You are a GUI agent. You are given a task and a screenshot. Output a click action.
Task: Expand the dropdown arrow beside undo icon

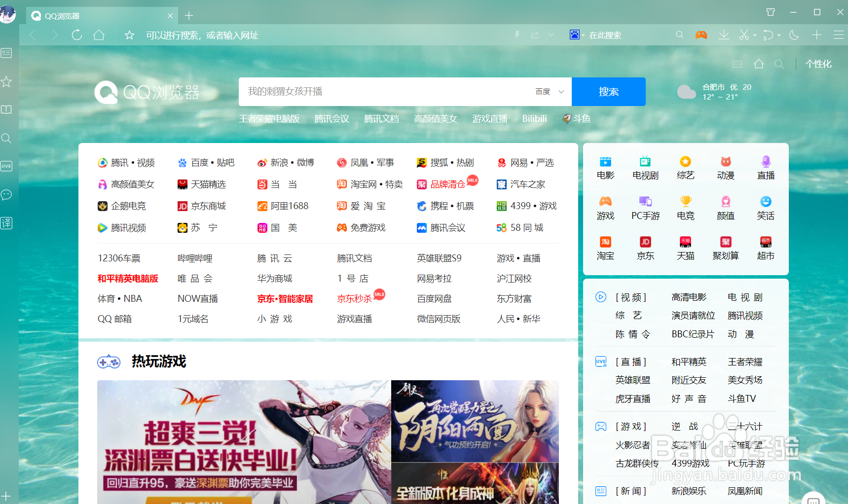[779, 36]
